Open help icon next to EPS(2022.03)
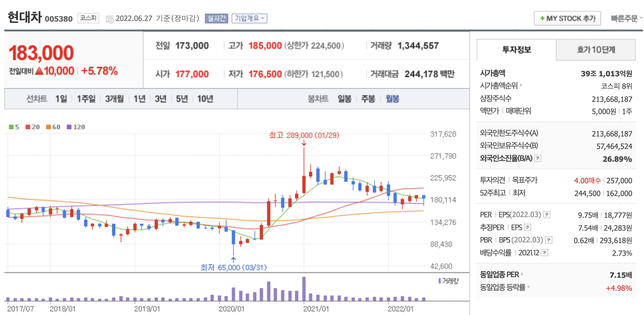This screenshot has width=644, height=315. tap(547, 215)
